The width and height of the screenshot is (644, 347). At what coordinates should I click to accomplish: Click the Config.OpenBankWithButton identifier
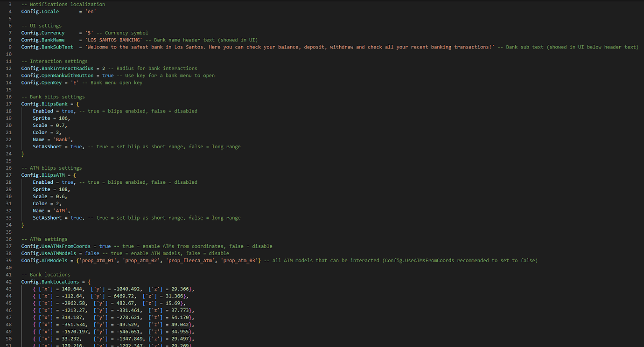point(57,75)
